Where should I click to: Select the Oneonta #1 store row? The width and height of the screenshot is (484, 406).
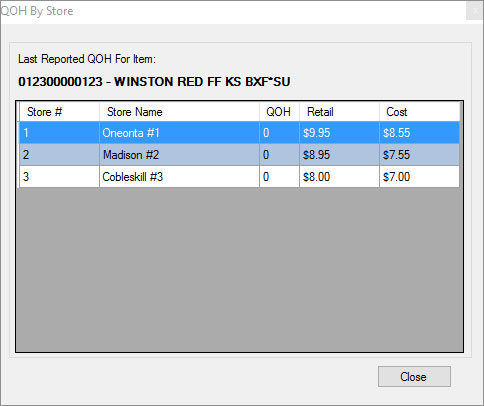coord(239,133)
